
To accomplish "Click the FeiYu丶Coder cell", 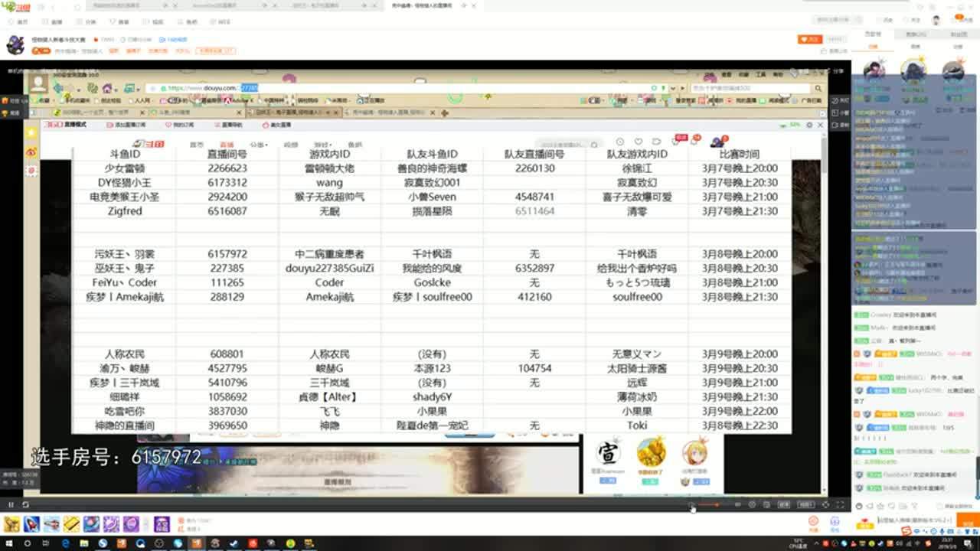I will (x=125, y=282).
